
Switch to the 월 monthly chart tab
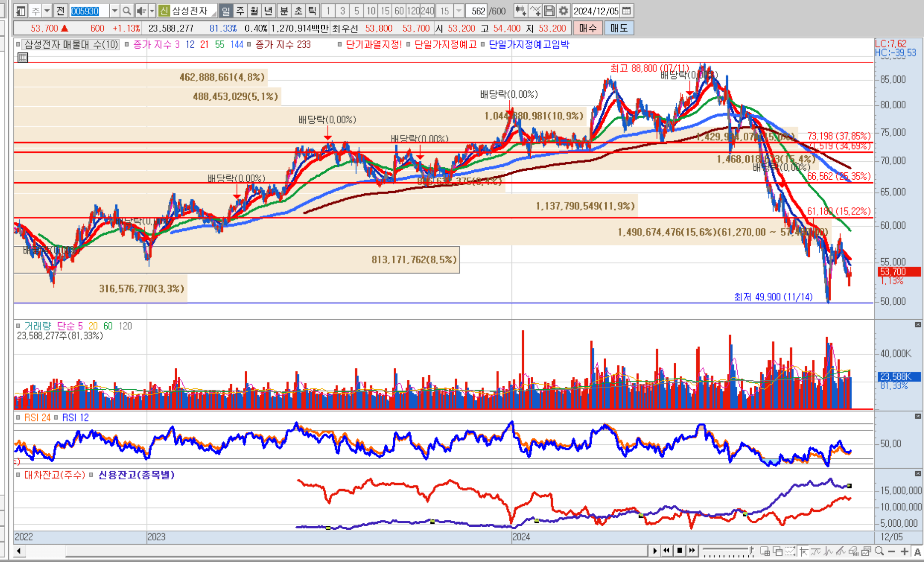click(x=254, y=10)
